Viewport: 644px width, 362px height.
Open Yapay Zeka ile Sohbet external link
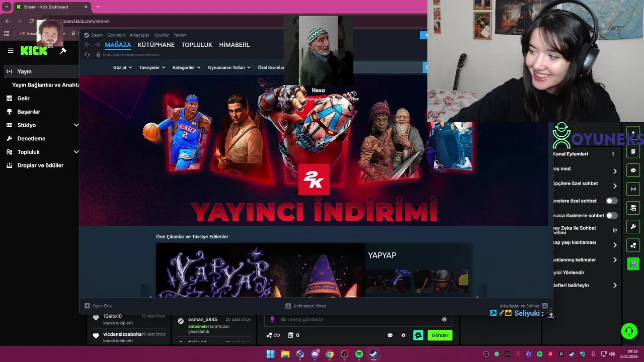coord(615,230)
